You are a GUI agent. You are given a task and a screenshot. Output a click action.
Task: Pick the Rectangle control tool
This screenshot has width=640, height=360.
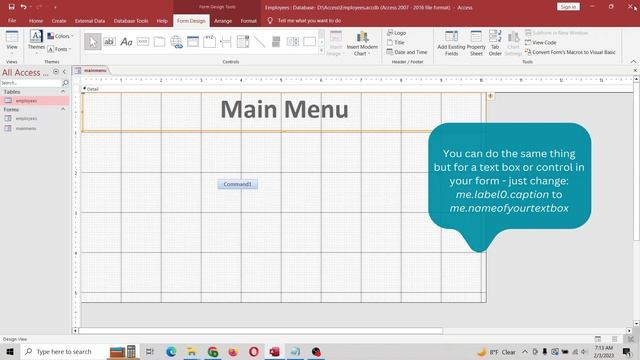(x=309, y=42)
